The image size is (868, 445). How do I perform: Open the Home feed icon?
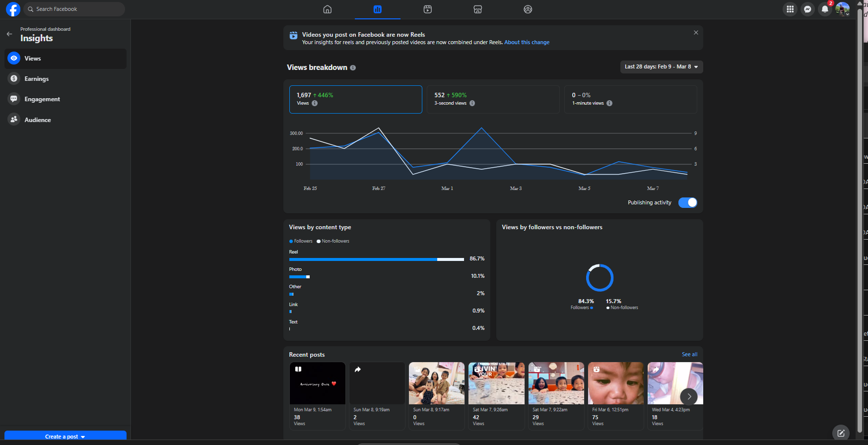pyautogui.click(x=327, y=9)
